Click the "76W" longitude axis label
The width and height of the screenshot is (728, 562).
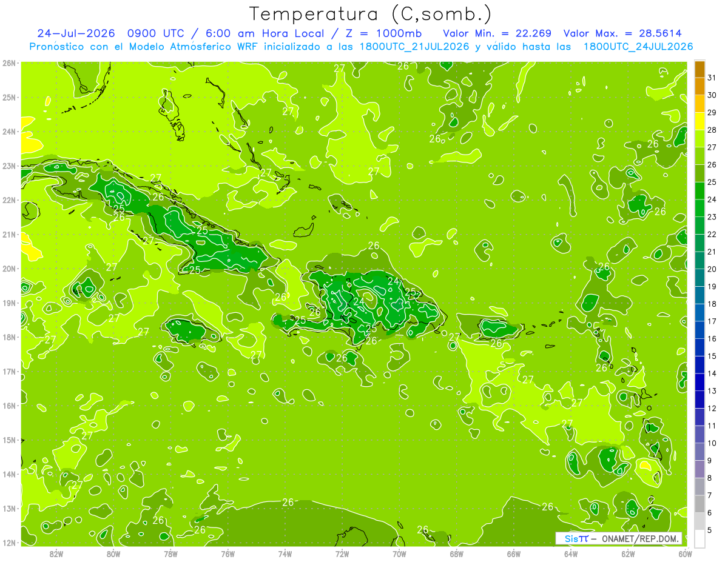pos(227,554)
